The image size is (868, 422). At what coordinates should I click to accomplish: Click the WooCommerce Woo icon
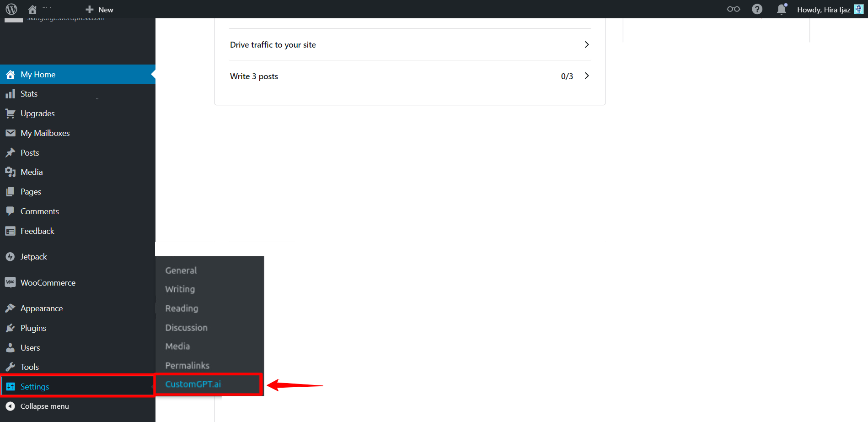click(10, 282)
